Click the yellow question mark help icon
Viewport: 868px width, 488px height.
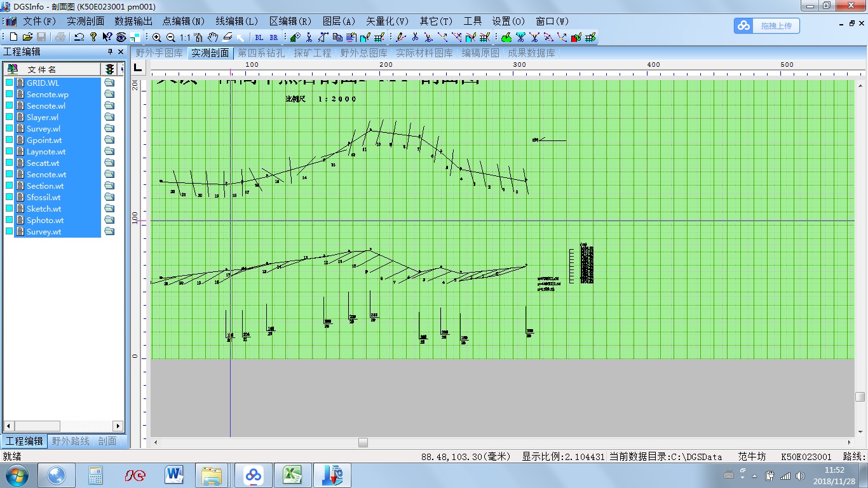click(93, 37)
